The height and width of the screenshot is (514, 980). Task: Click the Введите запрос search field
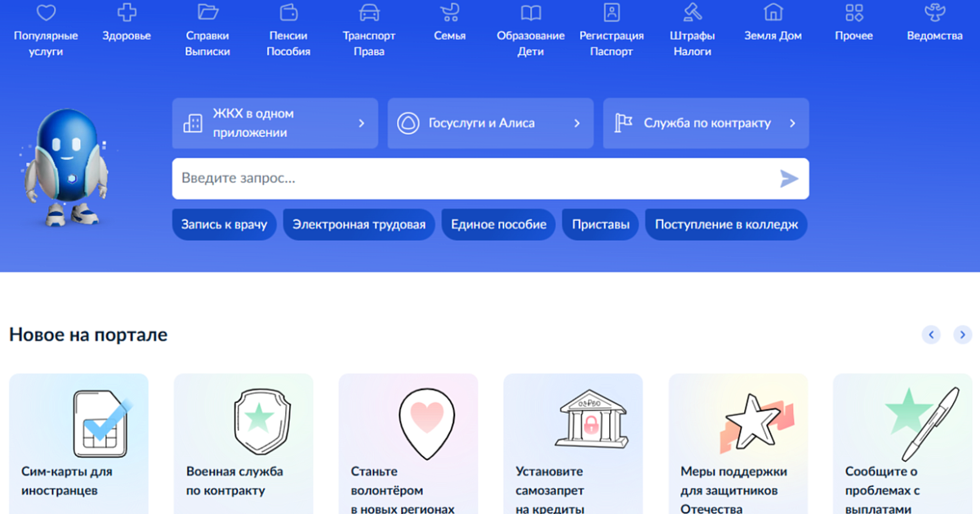pos(474,179)
